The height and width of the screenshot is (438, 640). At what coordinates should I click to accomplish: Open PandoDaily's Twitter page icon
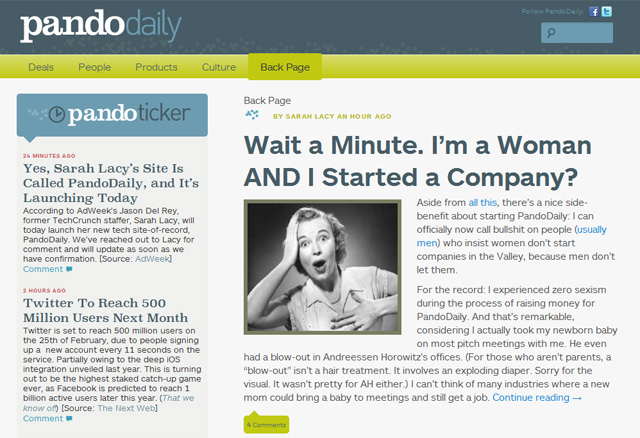[x=606, y=11]
